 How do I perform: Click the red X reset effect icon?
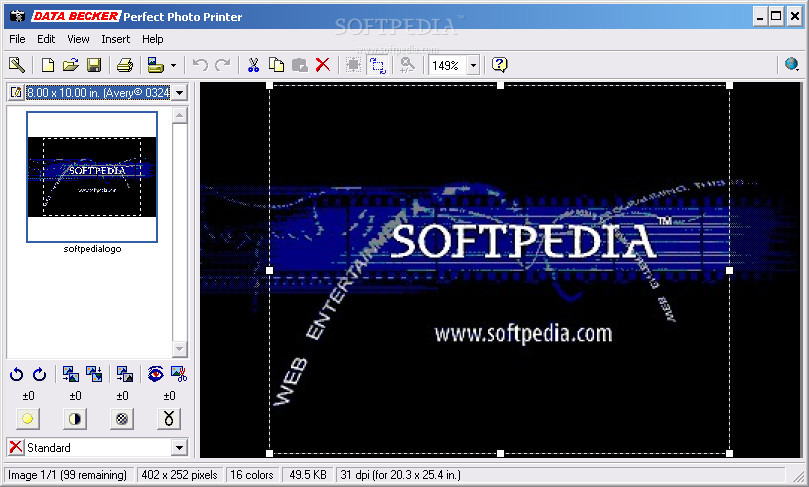[16, 447]
